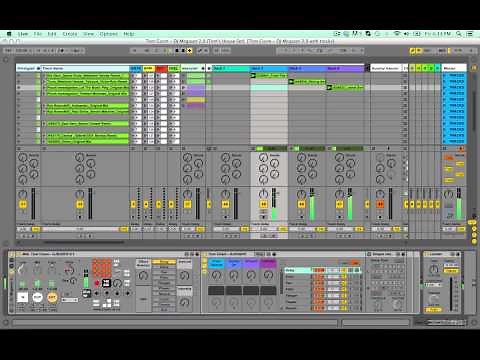480x360 pixels.
Task: Toggle Deck 3 yellow track activator button
Action: pos(301,204)
